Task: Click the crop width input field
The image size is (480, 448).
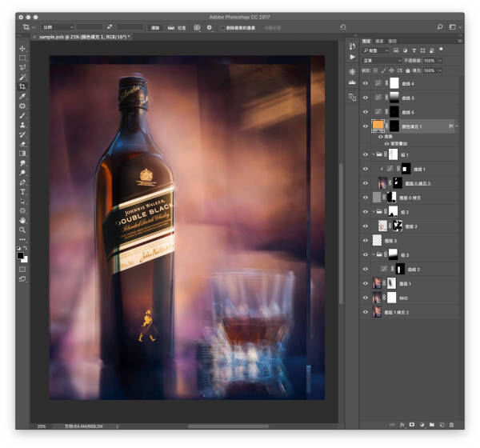Action: pos(90,27)
